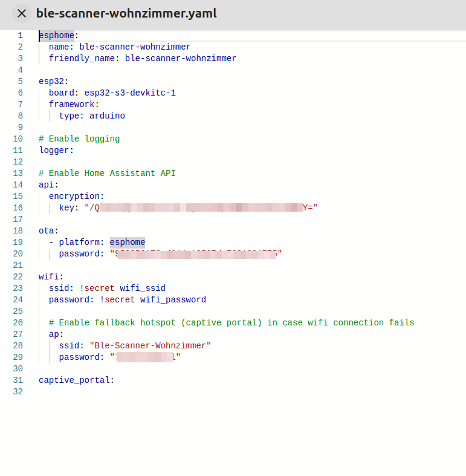Viewport: 466px width, 476px height.
Task: Click the encryption: key under api
Action: click(x=76, y=196)
